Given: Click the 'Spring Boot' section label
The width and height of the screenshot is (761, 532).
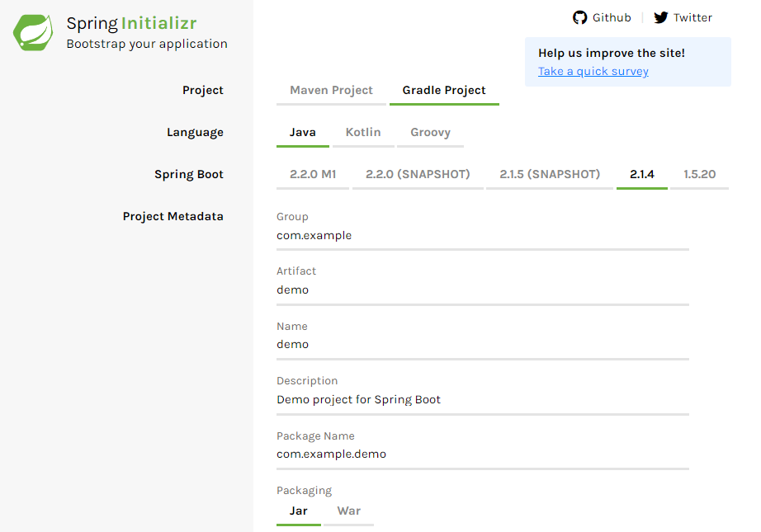Looking at the screenshot, I should click(189, 175).
